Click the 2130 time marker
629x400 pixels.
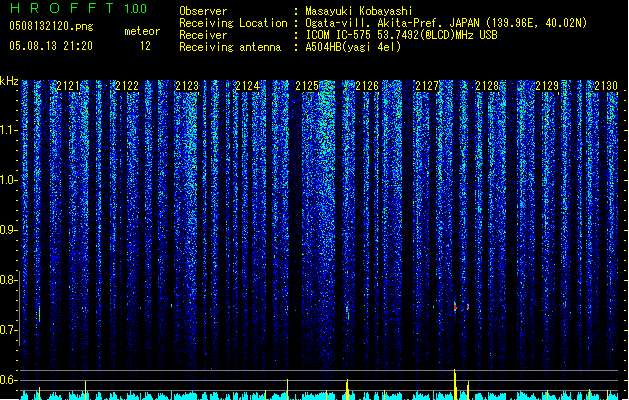click(606, 86)
